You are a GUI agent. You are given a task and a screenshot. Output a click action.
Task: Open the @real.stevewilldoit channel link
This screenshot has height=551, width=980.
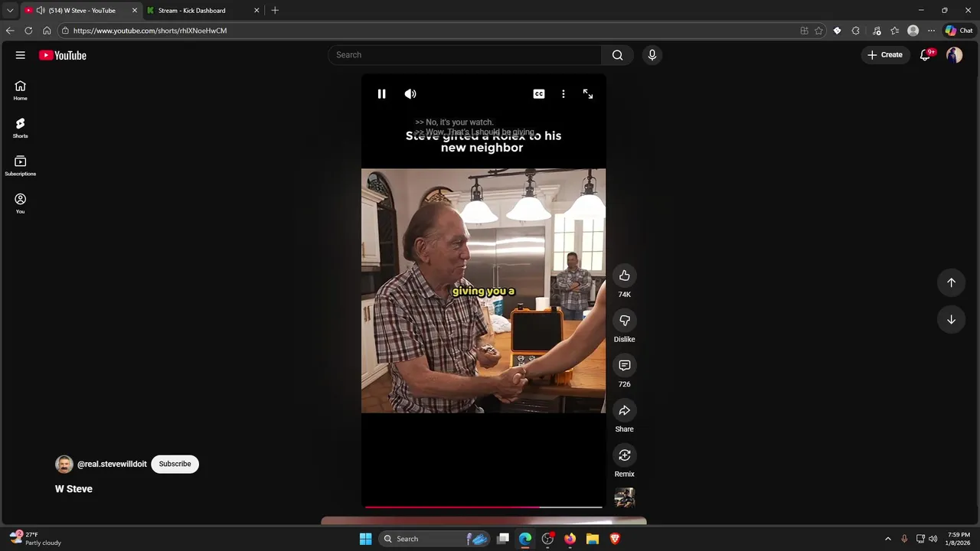(x=112, y=464)
